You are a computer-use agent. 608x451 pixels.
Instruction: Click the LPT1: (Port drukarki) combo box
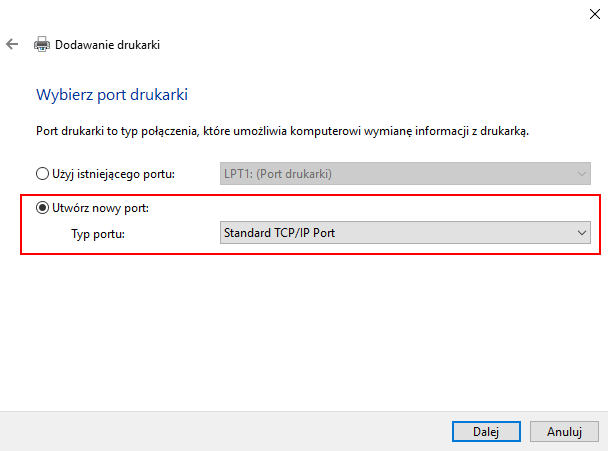[x=405, y=174]
